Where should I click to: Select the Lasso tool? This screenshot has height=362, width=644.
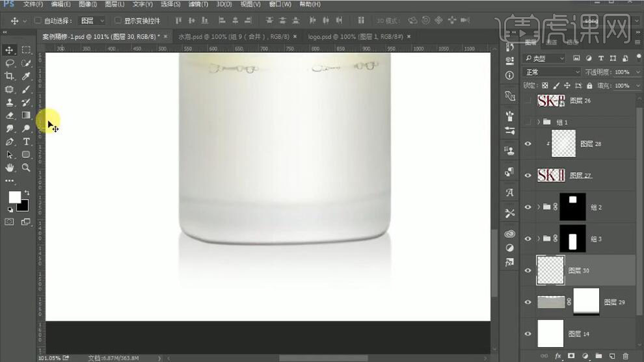pos(9,63)
